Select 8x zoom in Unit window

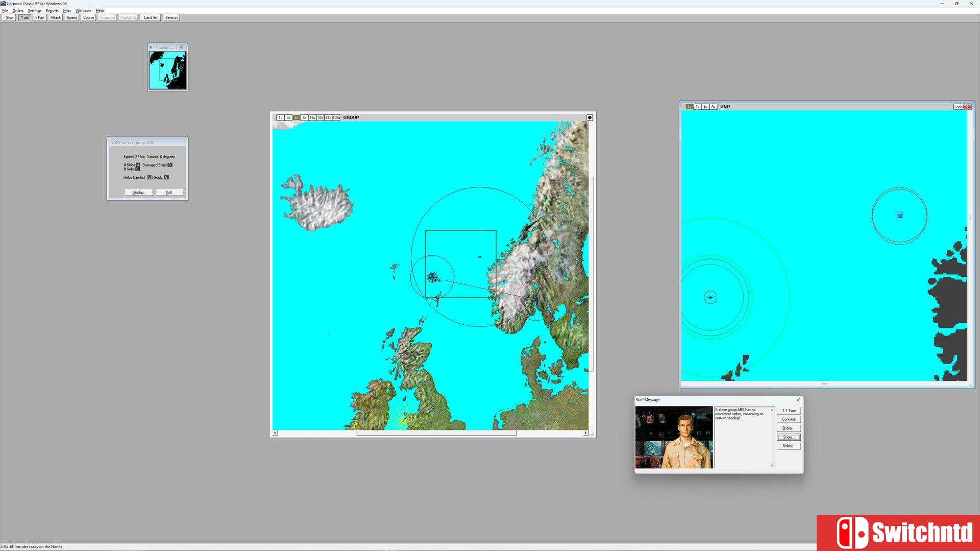(x=714, y=107)
